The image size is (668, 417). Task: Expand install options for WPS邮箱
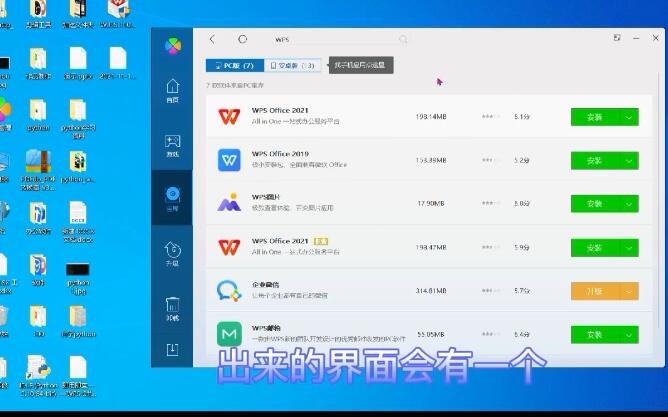pyautogui.click(x=629, y=335)
